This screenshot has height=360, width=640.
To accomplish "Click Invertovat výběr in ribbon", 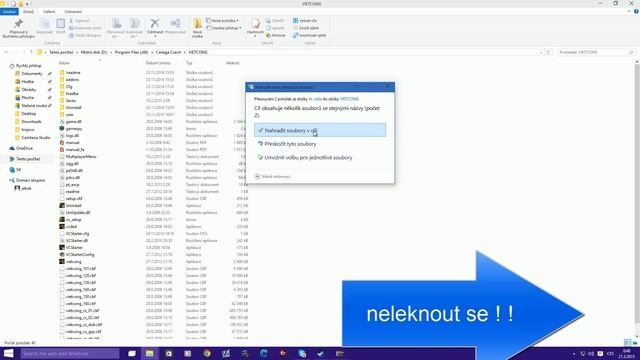I will tap(309, 35).
